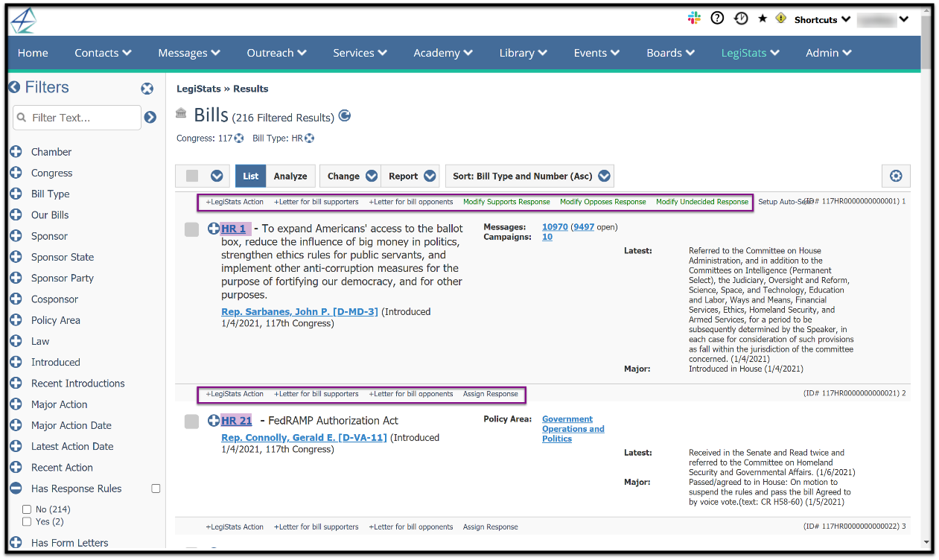The width and height of the screenshot is (939, 560).
Task: Expand the Chamber filter
Action: 16,152
